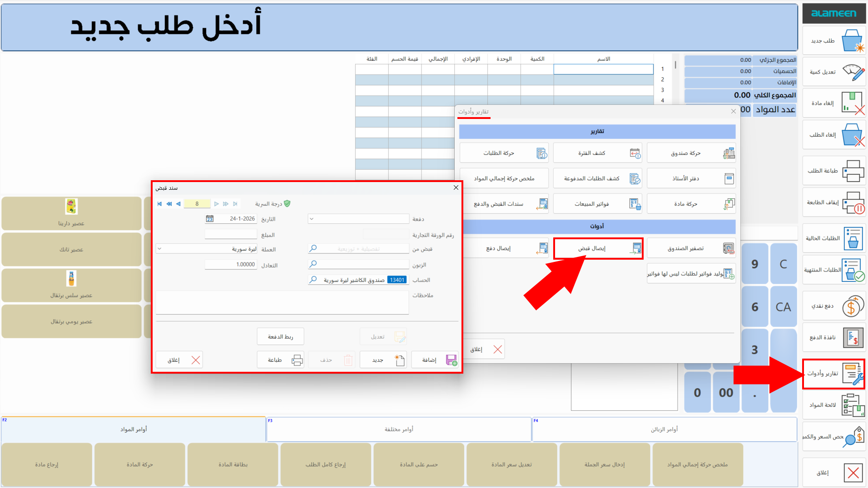Click إرجاع مادة command button
This screenshot has width=868, height=488.
[x=47, y=464]
